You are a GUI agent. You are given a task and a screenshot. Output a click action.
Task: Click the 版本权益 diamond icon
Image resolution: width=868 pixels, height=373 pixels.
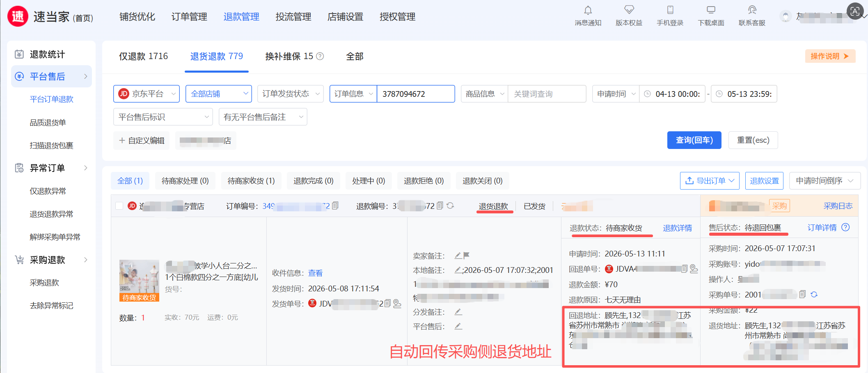pos(629,9)
